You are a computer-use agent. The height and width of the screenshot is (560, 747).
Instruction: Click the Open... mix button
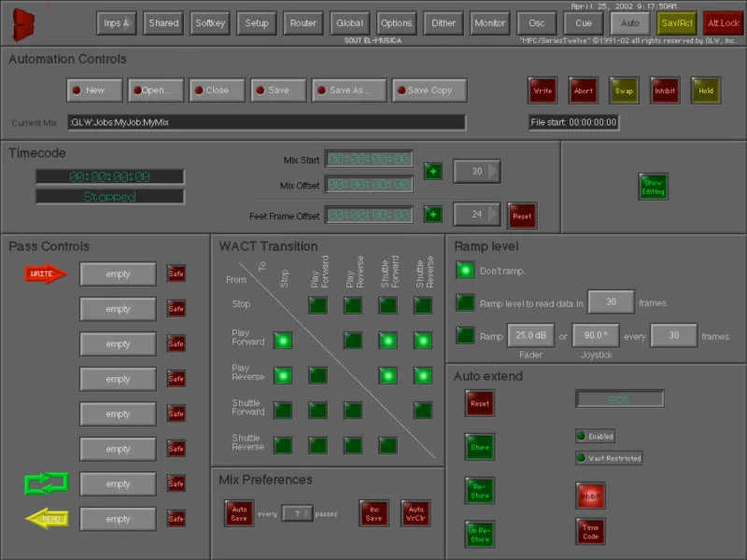pos(156,91)
